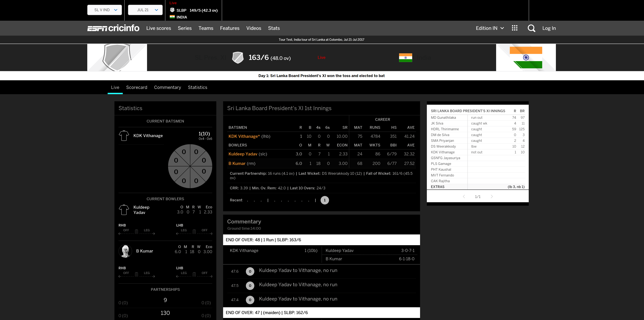Viewport: 644px width, 320px height.
Task: Switch to the Scorecard tab
Action: coord(137,87)
